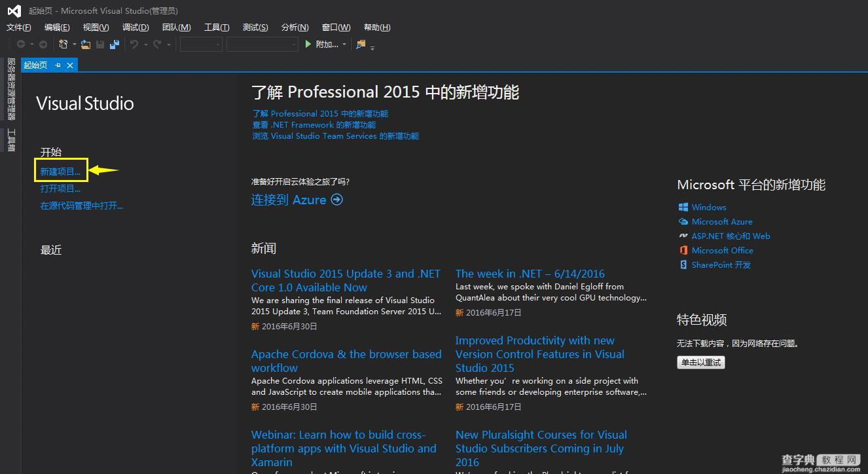Click the Microsoft Azure text link

(722, 221)
